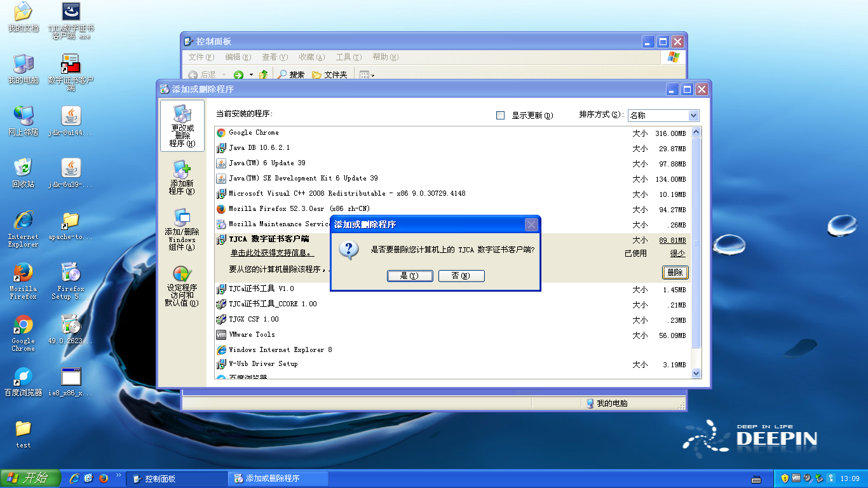
Task: Open 查看(V) menu in 控制面板 window
Action: (275, 57)
